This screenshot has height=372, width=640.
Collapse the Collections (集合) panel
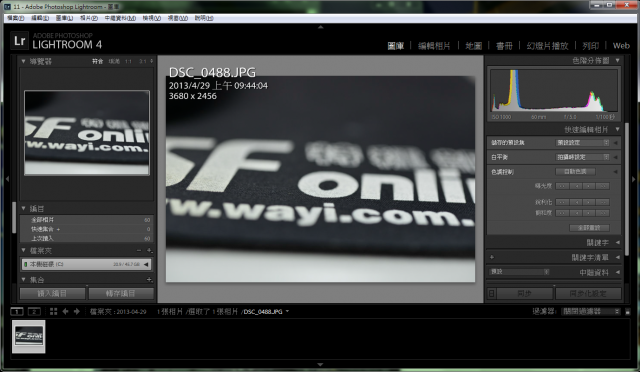coord(23,280)
